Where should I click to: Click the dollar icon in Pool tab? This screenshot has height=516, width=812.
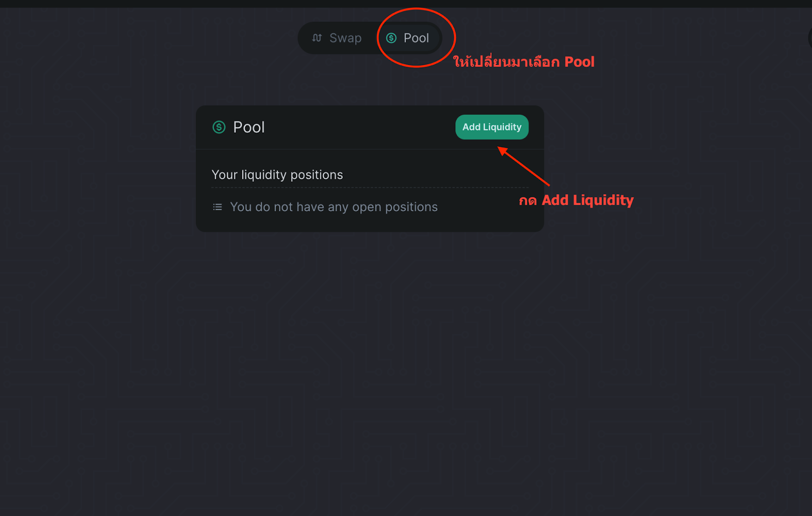[391, 38]
